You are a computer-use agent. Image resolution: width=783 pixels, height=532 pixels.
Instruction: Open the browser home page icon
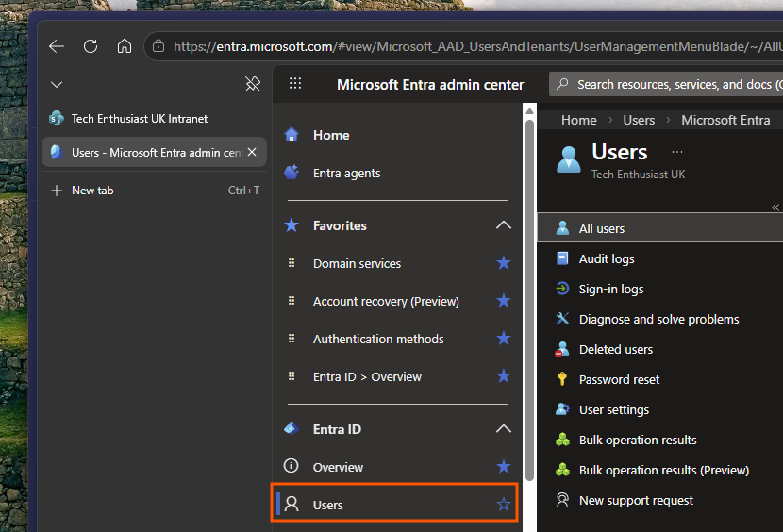(x=125, y=46)
